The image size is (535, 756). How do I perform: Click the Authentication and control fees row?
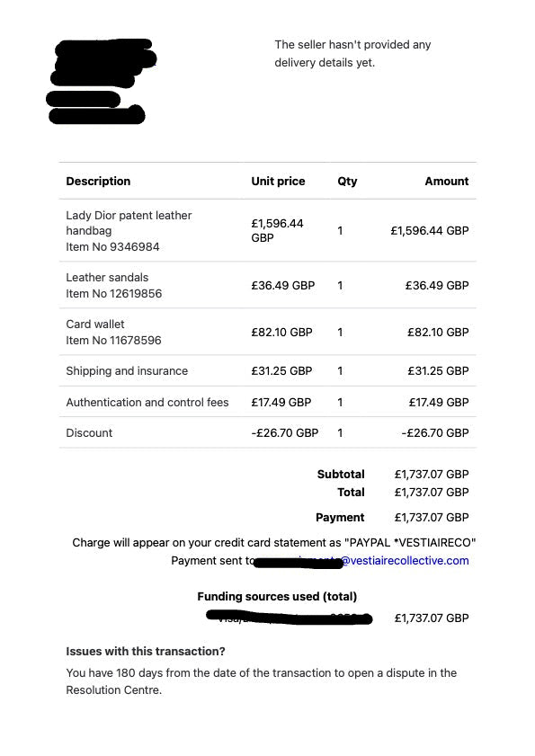(268, 402)
